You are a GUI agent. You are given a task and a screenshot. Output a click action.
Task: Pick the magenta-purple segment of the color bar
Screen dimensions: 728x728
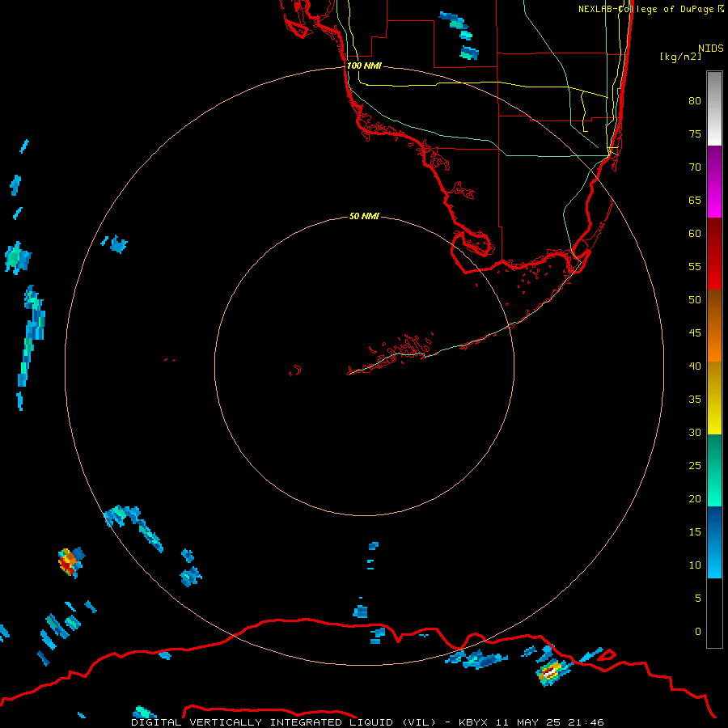coord(714,182)
